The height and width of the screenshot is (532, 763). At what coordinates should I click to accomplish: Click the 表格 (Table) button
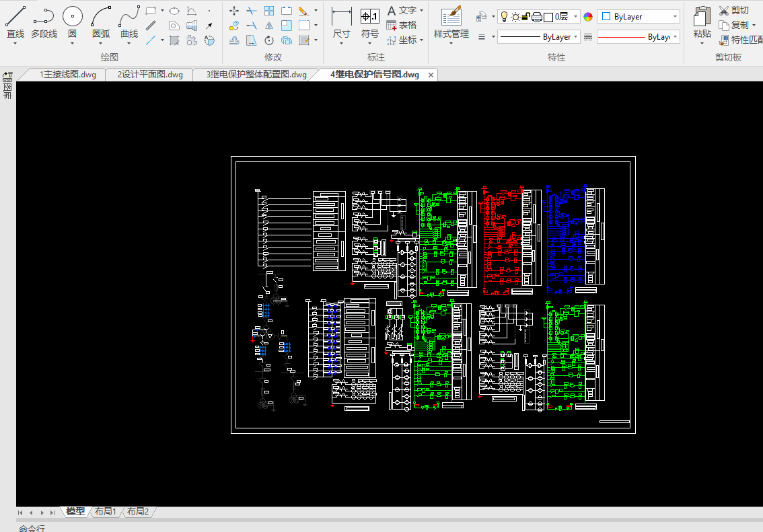coord(402,26)
